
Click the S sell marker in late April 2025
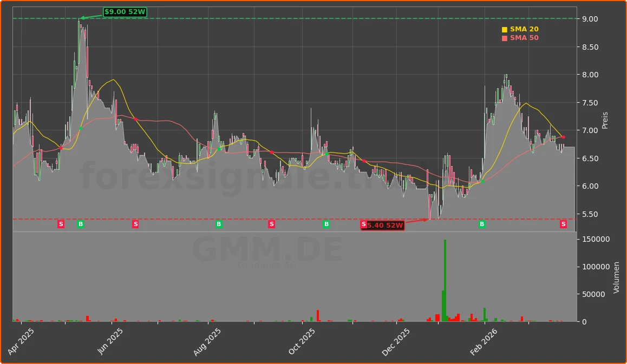pyautogui.click(x=61, y=224)
